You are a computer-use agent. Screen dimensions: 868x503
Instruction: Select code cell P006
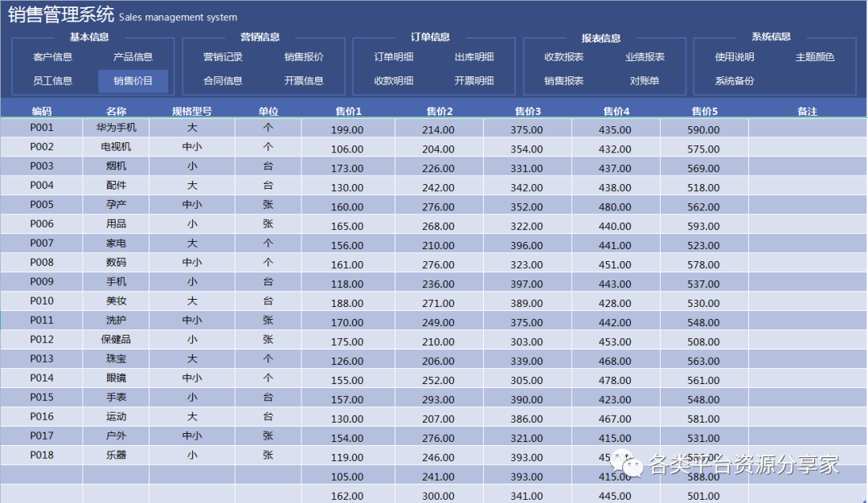pos(42,224)
